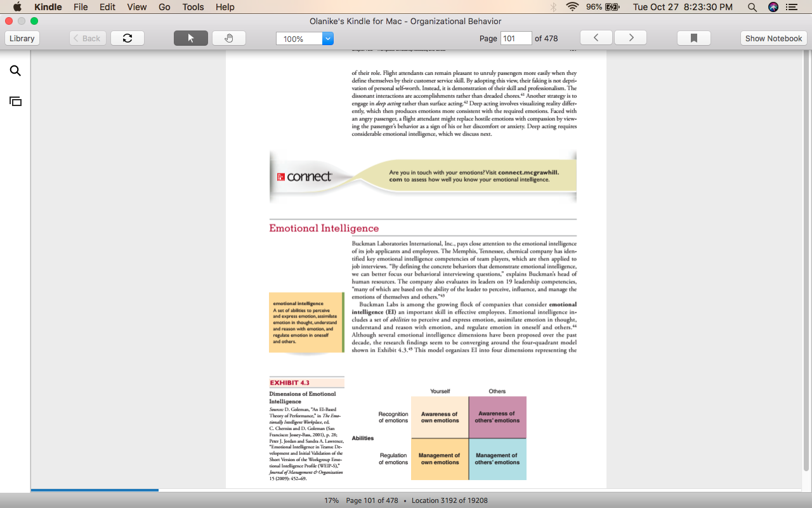
Task: Click Location 3192 of 19208 status text
Action: point(450,500)
